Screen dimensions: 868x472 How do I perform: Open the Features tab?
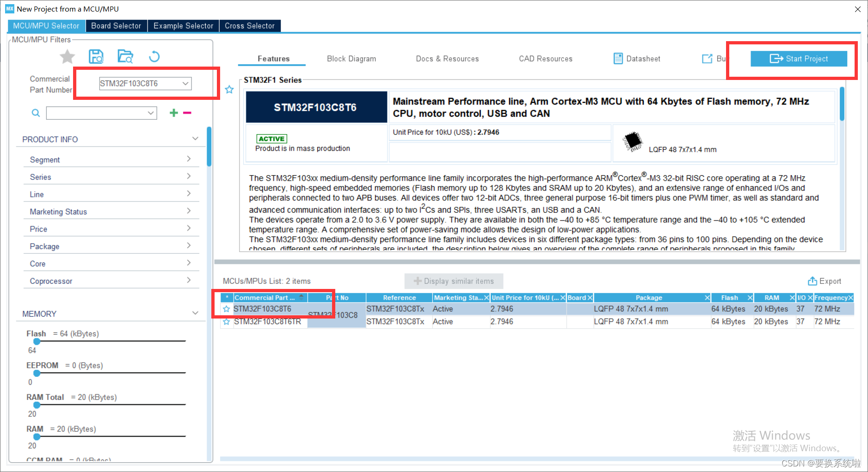pyautogui.click(x=273, y=59)
